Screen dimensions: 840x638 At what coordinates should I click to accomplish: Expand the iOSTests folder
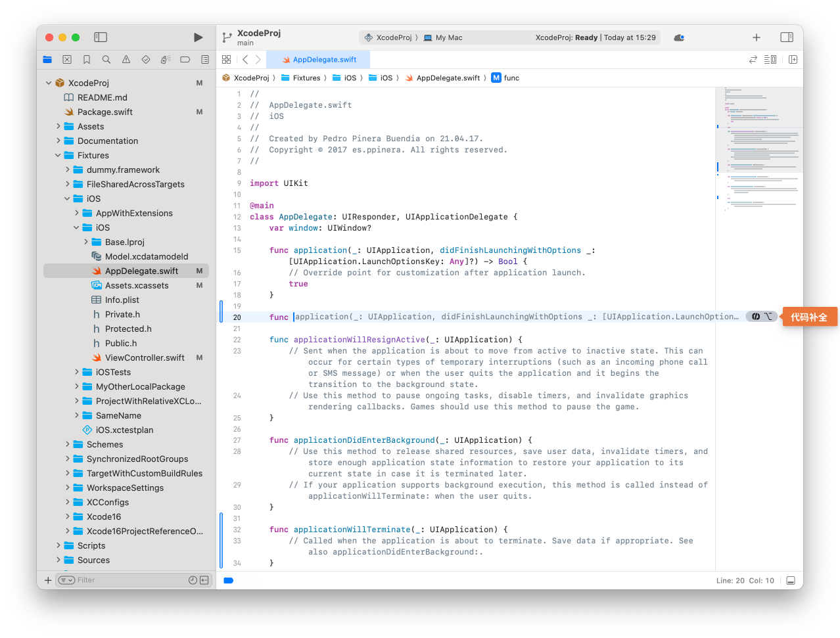76,372
